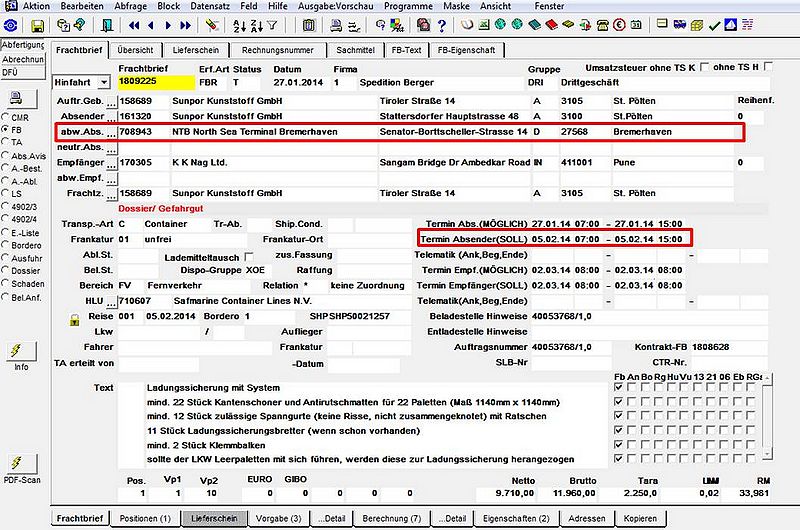Click the blue question mark help icon
This screenshot has width=800, height=530.
coord(442,25)
